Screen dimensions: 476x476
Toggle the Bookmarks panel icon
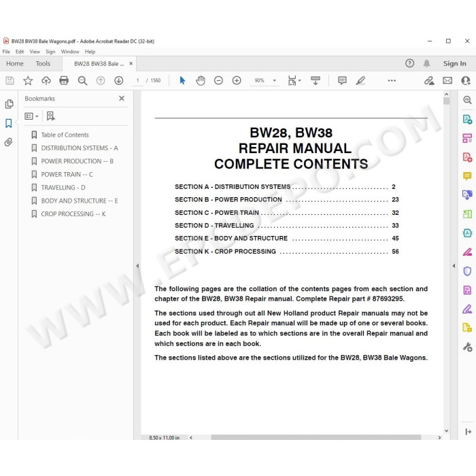coord(9,123)
